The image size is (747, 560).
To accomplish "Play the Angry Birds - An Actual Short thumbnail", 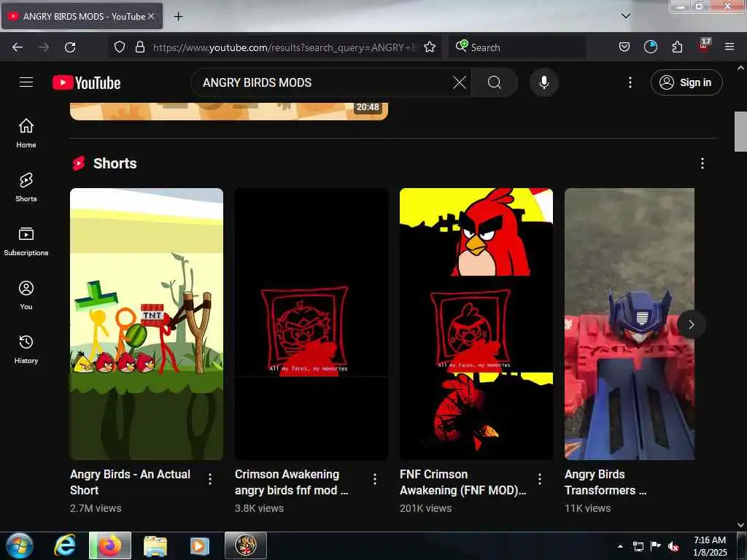I will tap(146, 324).
